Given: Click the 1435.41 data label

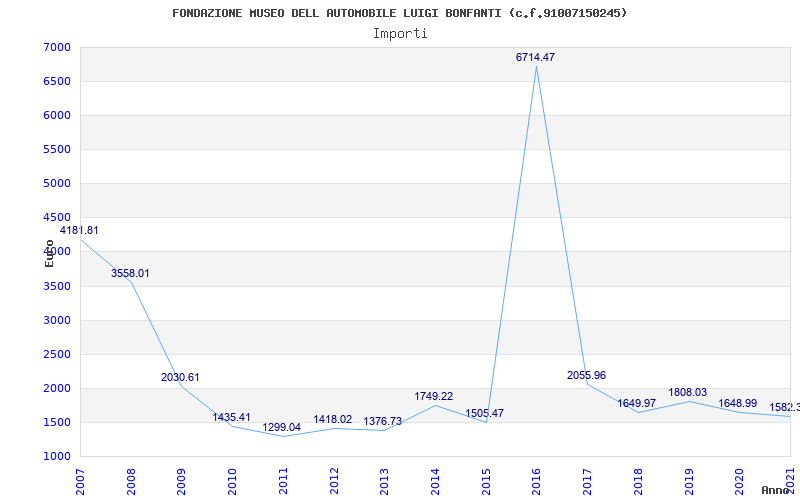Looking at the screenshot, I should click(231, 417).
